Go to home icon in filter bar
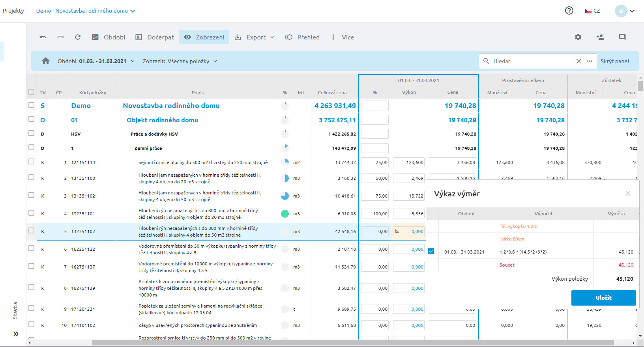 click(46, 61)
